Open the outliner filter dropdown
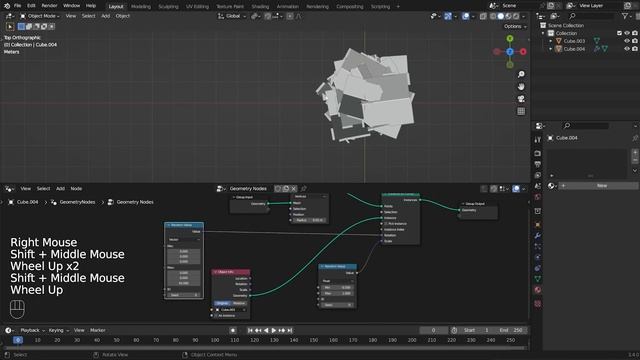Screen dimensions: 640x360 [627, 16]
